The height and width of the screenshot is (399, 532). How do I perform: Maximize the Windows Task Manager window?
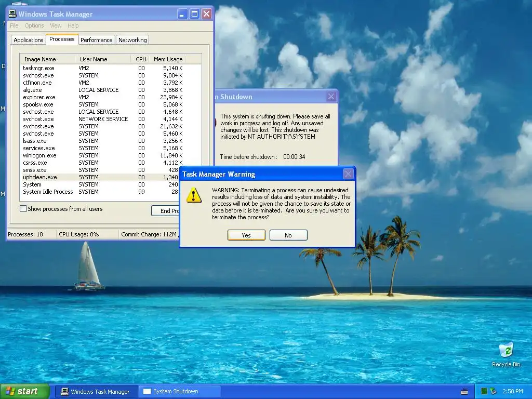(194, 14)
